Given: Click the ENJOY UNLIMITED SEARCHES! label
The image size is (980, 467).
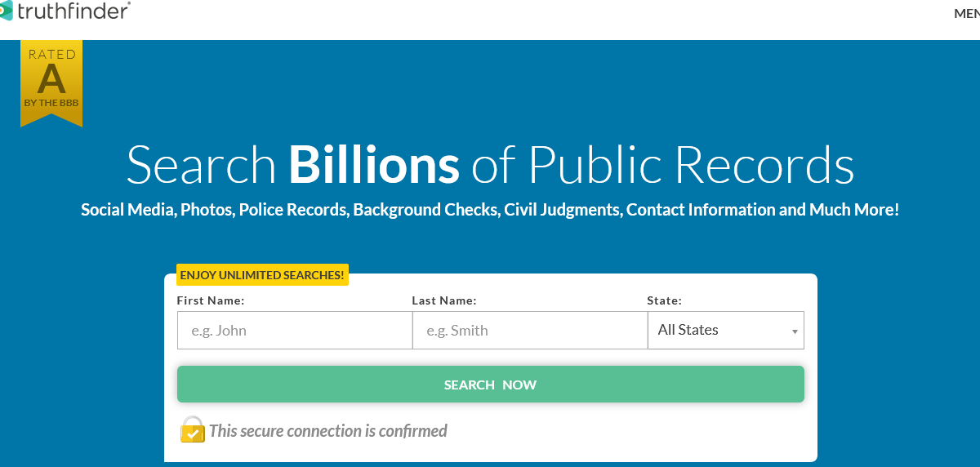Looking at the screenshot, I should coord(262,275).
